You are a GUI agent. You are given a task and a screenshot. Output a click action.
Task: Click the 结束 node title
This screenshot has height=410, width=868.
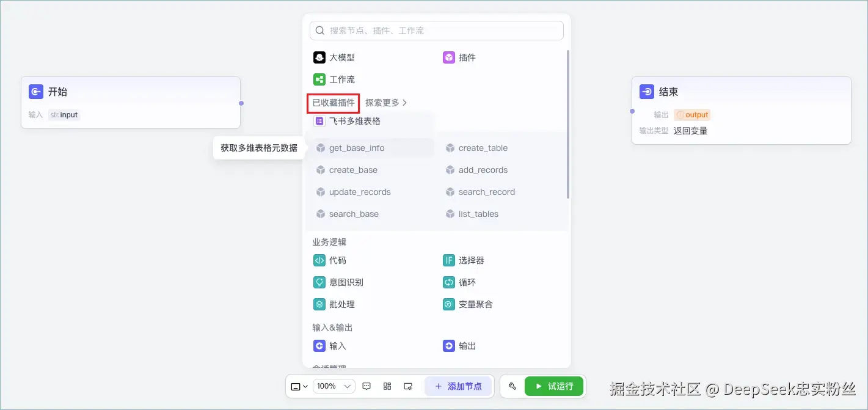tap(668, 92)
